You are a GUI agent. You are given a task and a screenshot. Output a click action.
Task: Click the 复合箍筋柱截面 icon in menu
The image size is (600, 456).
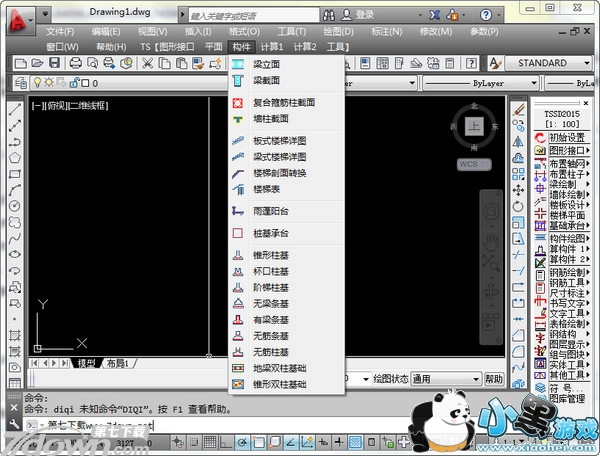(238, 102)
